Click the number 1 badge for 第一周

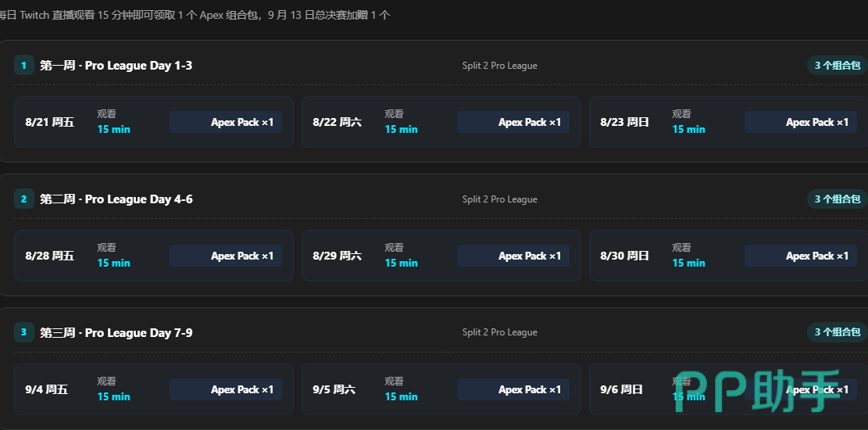click(x=23, y=66)
